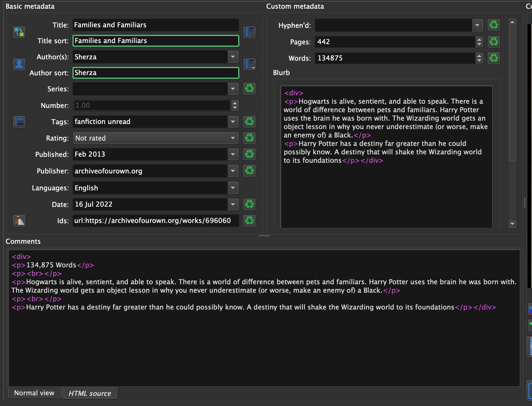Expand the Publisher dropdown list
Viewport: 532px width, 406px height.
[x=233, y=171]
